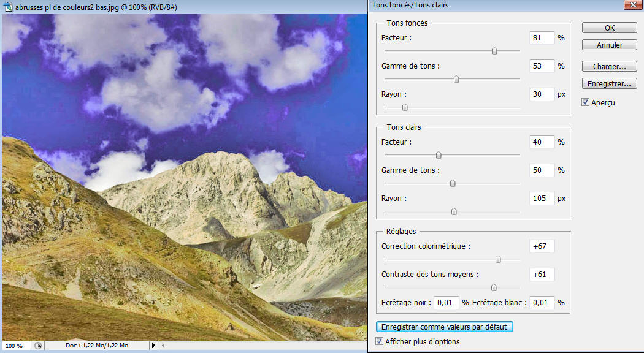Click the OK button
This screenshot has height=353, width=644.
tap(610, 28)
